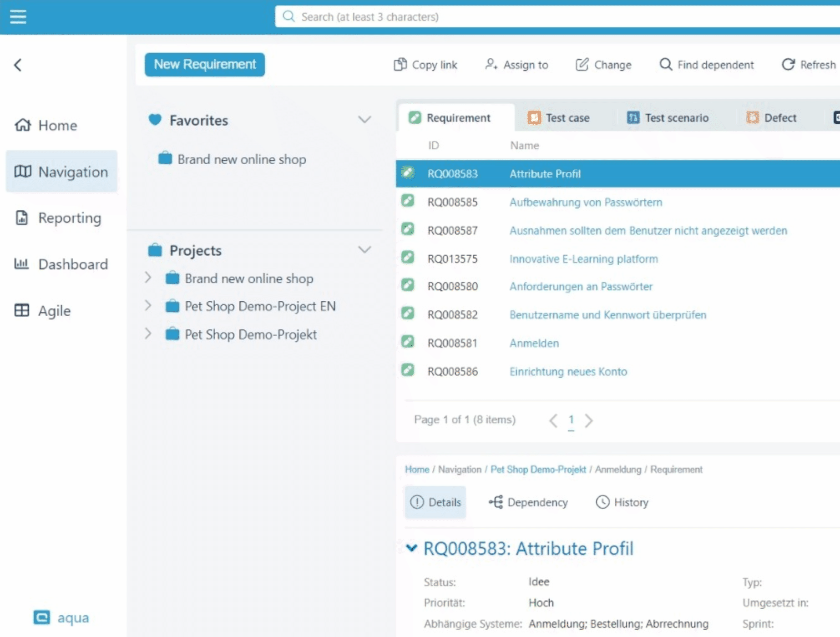Viewport: 840px width, 637px height.
Task: Click the Copy link icon
Action: pos(400,65)
